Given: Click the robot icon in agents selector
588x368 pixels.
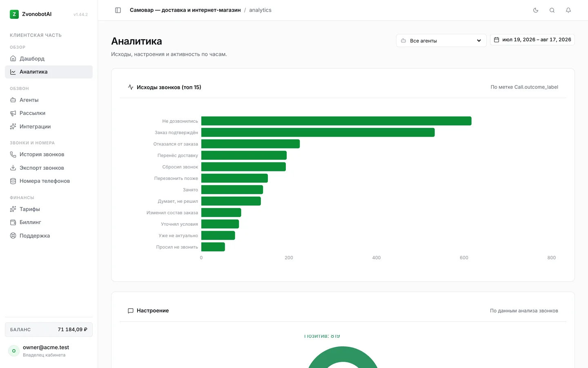Looking at the screenshot, I should (403, 41).
